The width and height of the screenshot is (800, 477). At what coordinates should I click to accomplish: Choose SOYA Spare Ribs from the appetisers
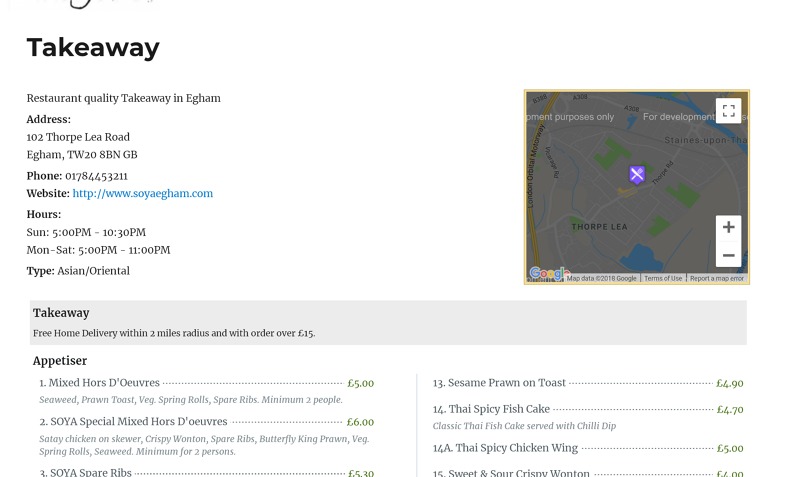click(90, 472)
